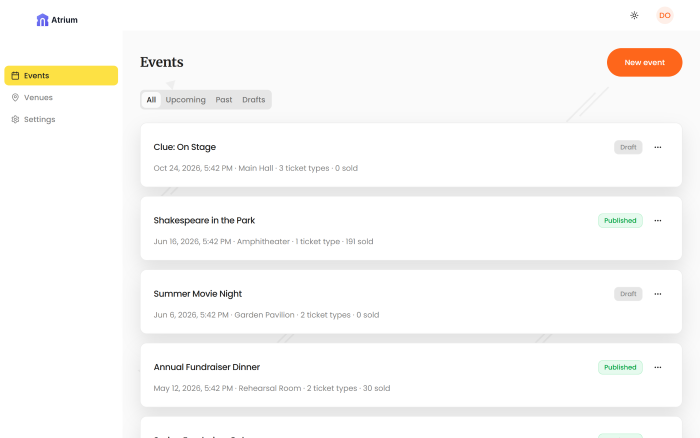Viewport: 700px width, 438px height.
Task: Open the more options menu for Annual Fundraiser Dinner
Action: point(658,367)
